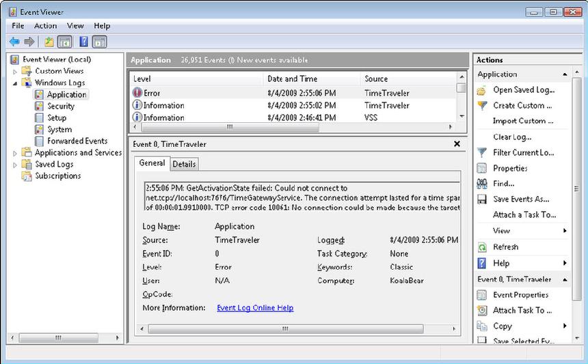
Task: Sort events by the Level column header
Action: point(196,79)
